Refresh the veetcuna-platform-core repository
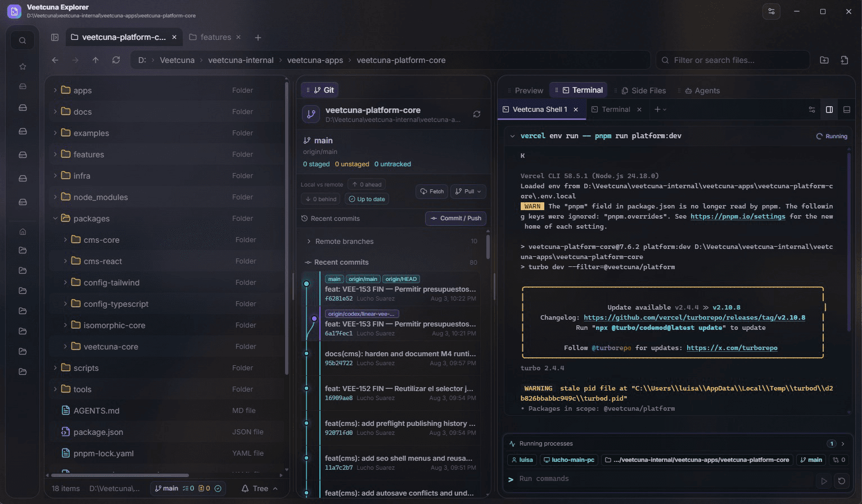Viewport: 862px width, 504px height. [x=476, y=114]
